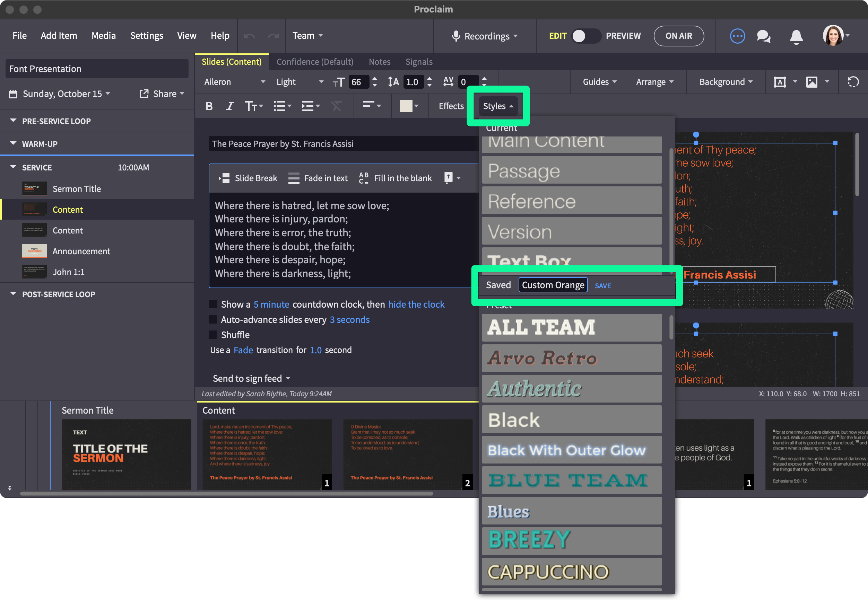The height and width of the screenshot is (600, 868).
Task: Click SAVE next to Custom Orange
Action: pos(602,286)
